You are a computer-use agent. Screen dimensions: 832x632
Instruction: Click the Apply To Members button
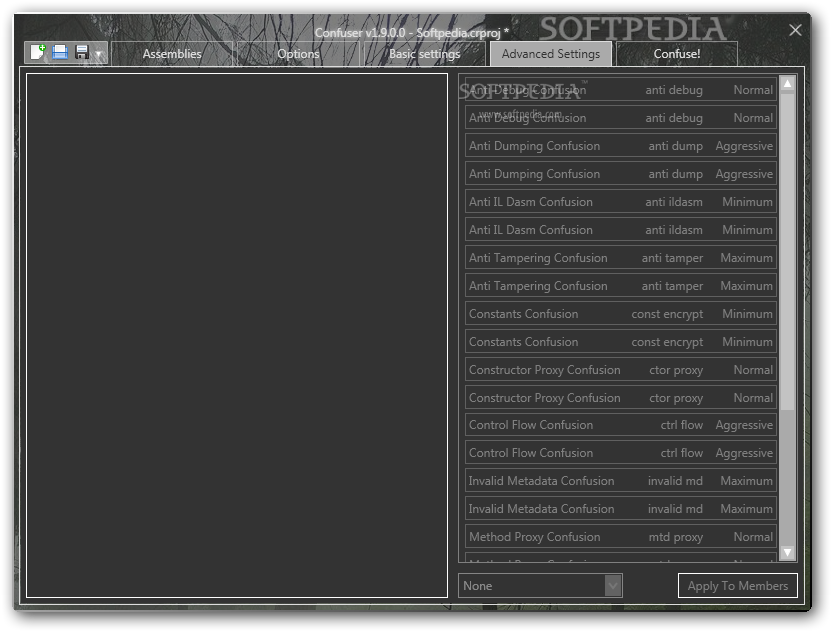pyautogui.click(x=738, y=586)
